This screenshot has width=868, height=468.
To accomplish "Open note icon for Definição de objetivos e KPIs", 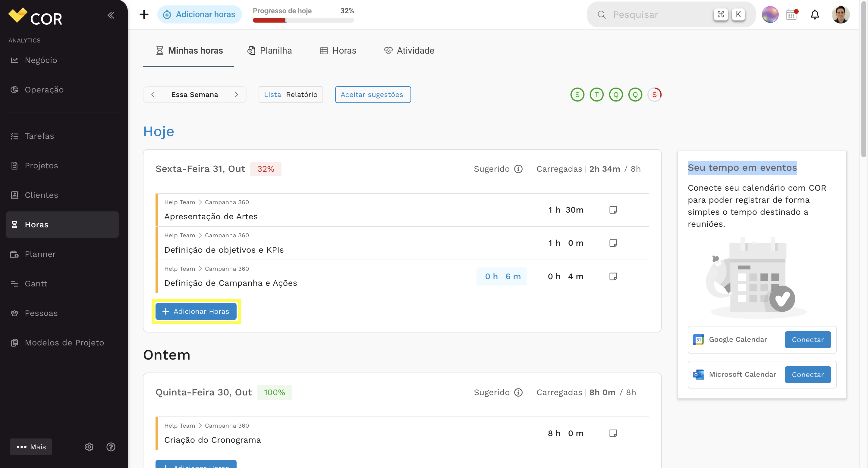I will (613, 243).
